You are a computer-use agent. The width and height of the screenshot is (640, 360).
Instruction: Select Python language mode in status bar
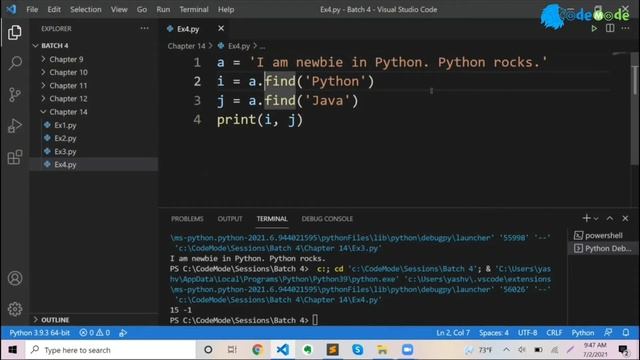582,333
